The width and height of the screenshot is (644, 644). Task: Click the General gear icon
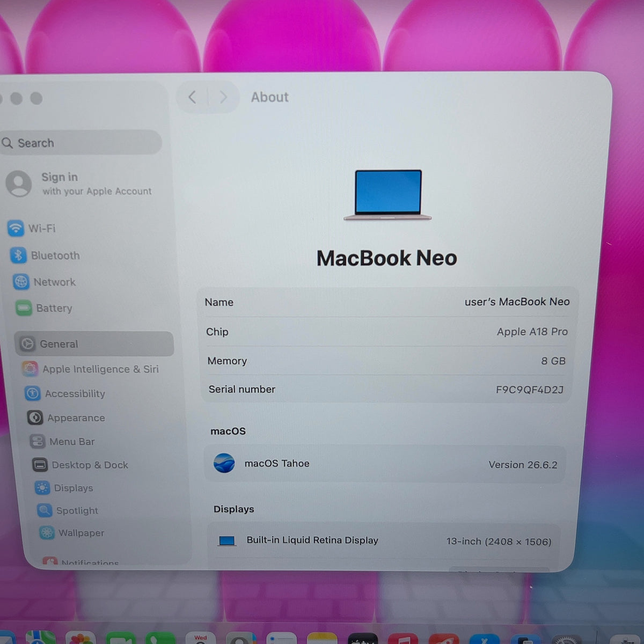coord(27,344)
